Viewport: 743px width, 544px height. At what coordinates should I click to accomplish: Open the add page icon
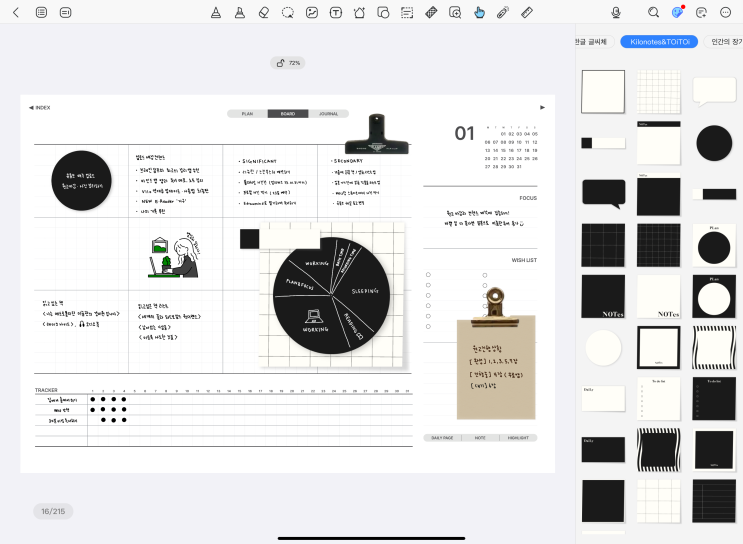point(701,13)
